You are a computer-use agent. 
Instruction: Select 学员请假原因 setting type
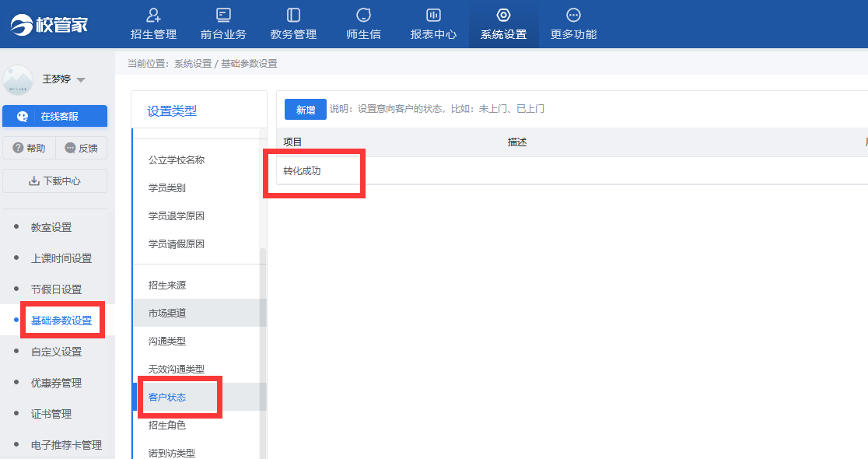176,244
